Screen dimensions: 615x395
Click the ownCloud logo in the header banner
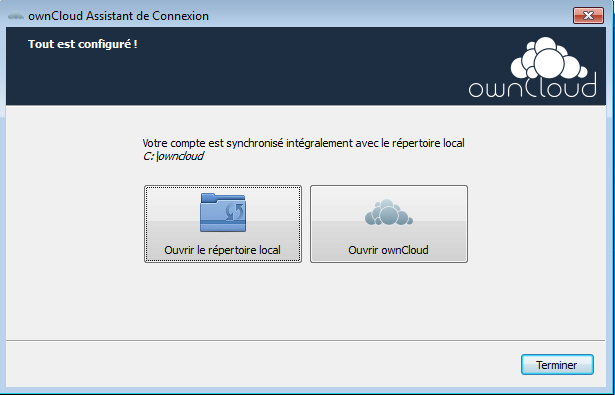tap(533, 67)
